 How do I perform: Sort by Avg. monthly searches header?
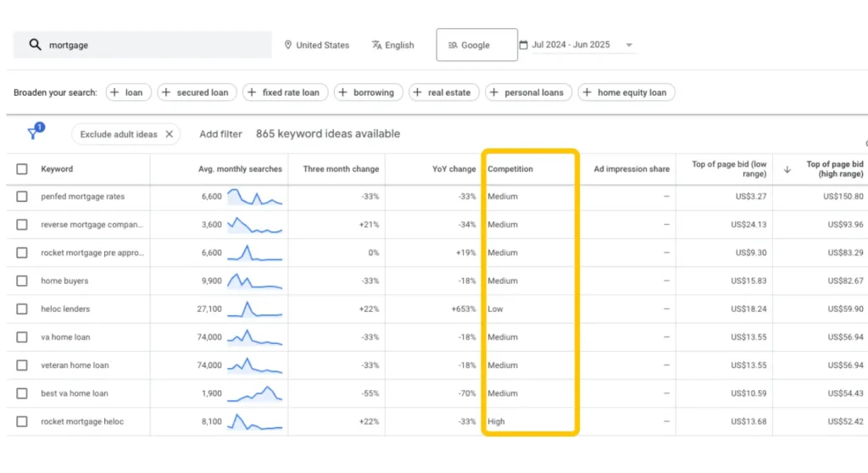(x=240, y=169)
